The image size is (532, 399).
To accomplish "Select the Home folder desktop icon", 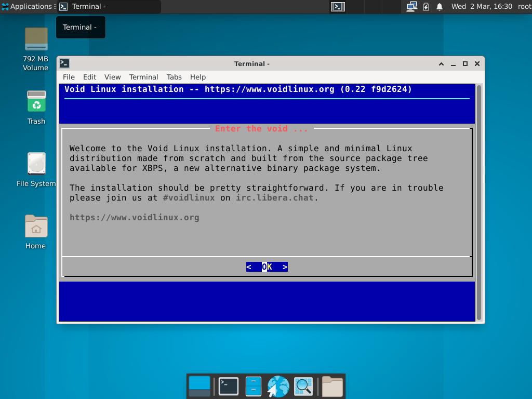I will pyautogui.click(x=36, y=232).
